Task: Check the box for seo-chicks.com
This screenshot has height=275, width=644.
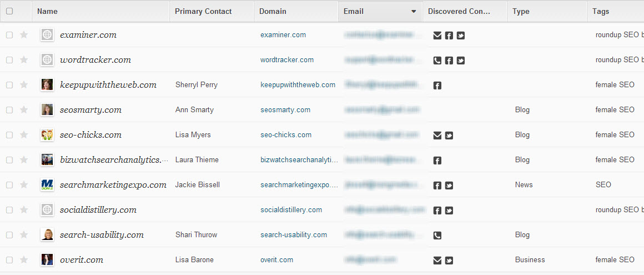Action: tap(9, 135)
